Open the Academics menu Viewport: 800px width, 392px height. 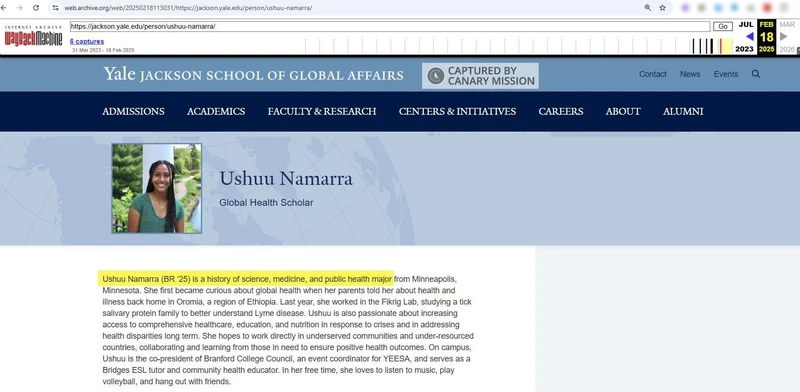216,111
